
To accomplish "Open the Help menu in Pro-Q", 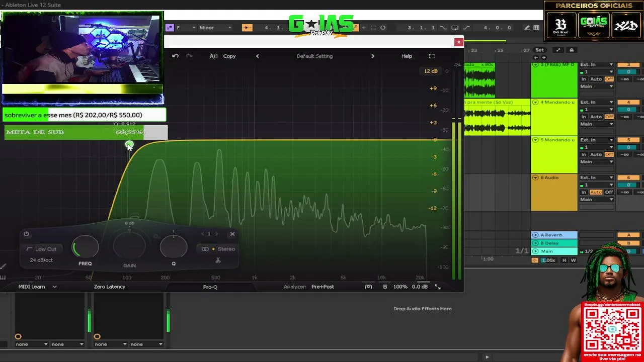I will (x=407, y=56).
